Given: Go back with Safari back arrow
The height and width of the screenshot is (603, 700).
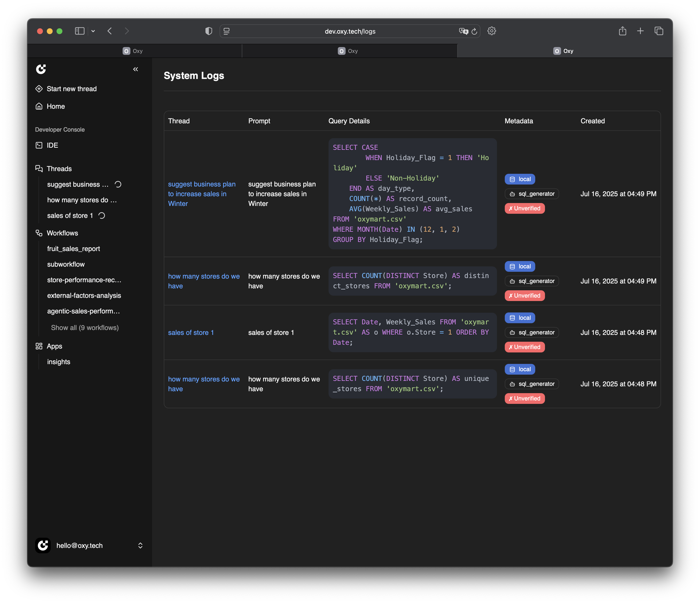Looking at the screenshot, I should (x=110, y=31).
